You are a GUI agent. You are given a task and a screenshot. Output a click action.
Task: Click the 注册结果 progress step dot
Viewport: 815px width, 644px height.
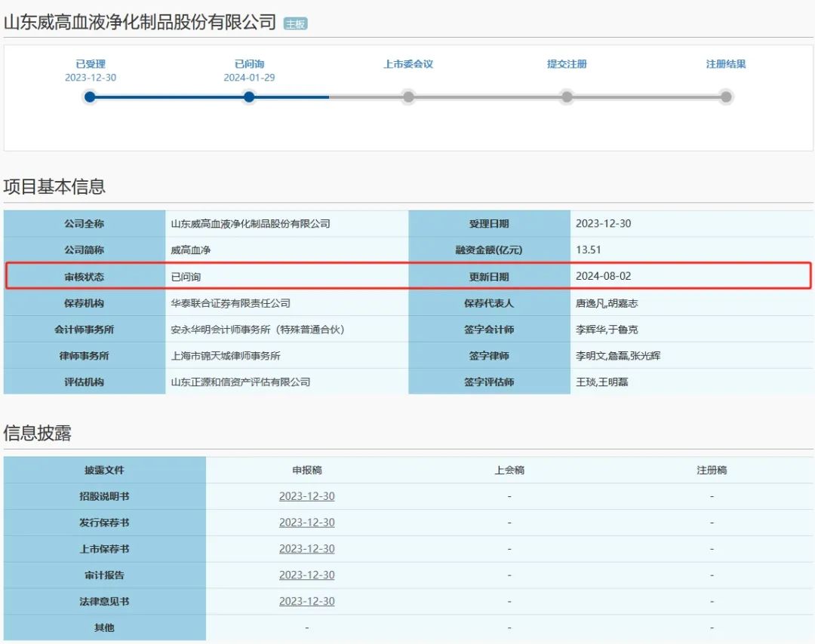point(726,97)
